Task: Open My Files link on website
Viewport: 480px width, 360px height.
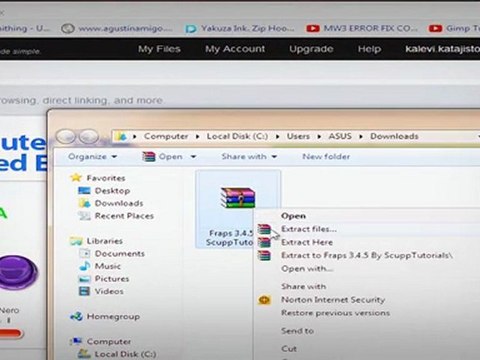Action: [159, 49]
